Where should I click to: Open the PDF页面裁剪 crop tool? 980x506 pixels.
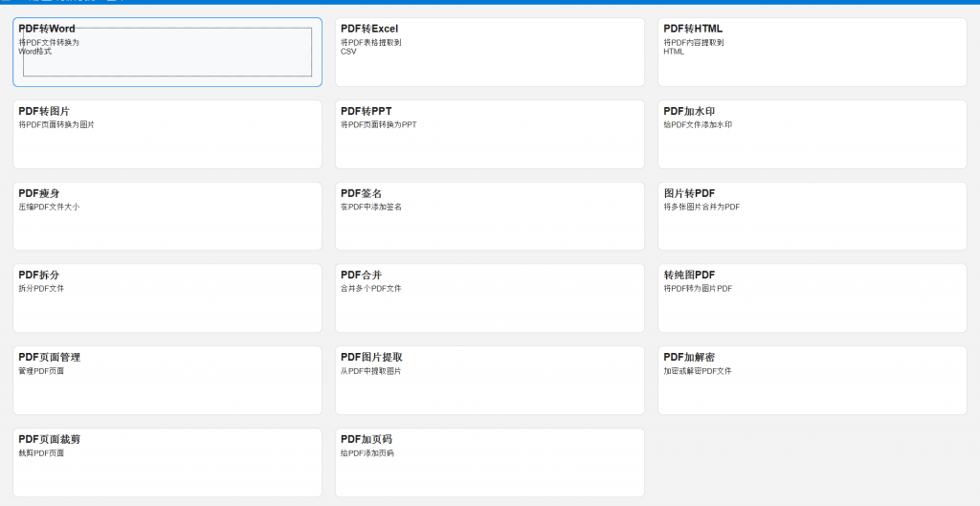point(167,462)
